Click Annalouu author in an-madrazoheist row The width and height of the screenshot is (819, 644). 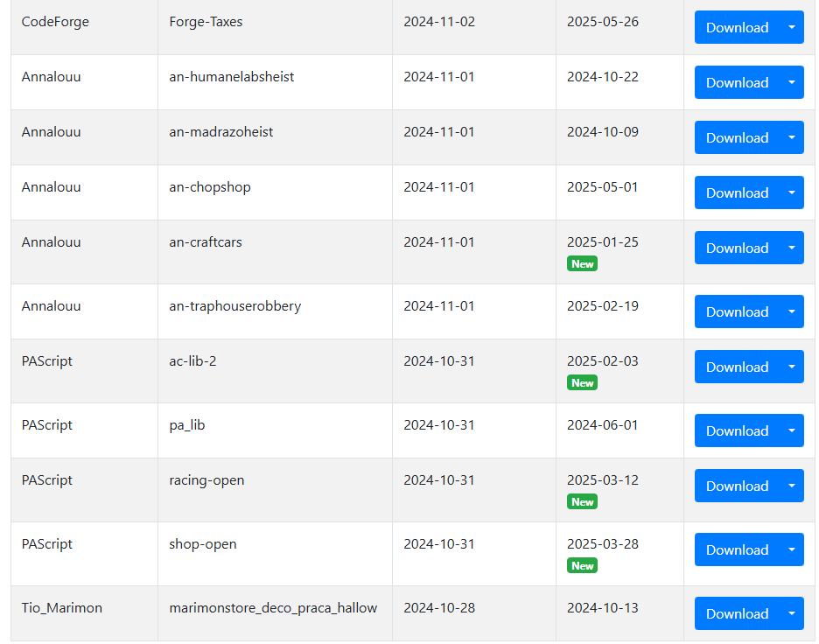tap(51, 132)
